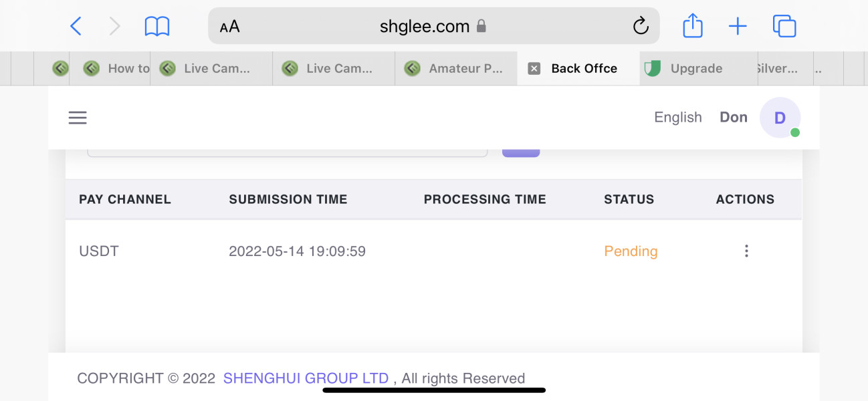This screenshot has height=401, width=868.
Task: Open a new tab with plus icon
Action: [x=737, y=27]
